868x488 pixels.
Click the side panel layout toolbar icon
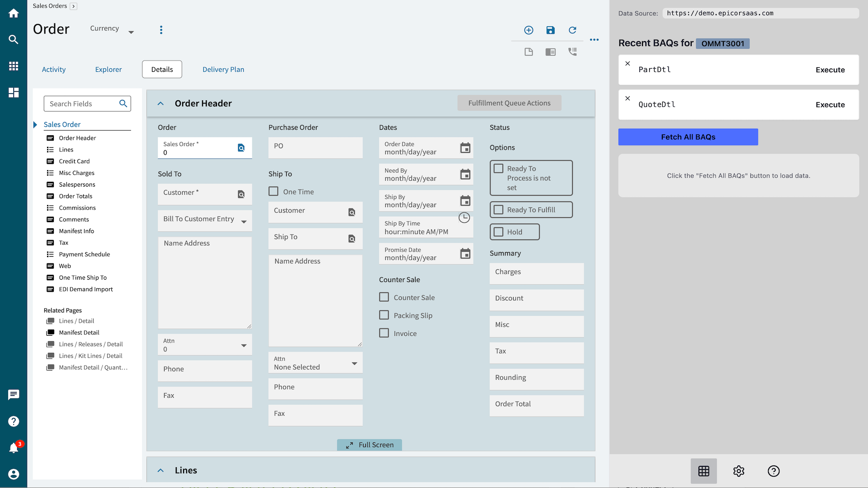(550, 52)
